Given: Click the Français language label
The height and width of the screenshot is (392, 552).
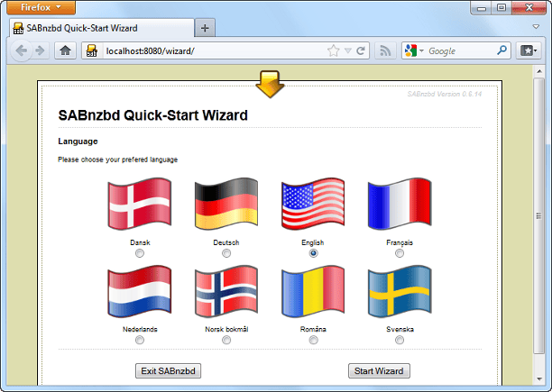Looking at the screenshot, I should pyautogui.click(x=400, y=242).
